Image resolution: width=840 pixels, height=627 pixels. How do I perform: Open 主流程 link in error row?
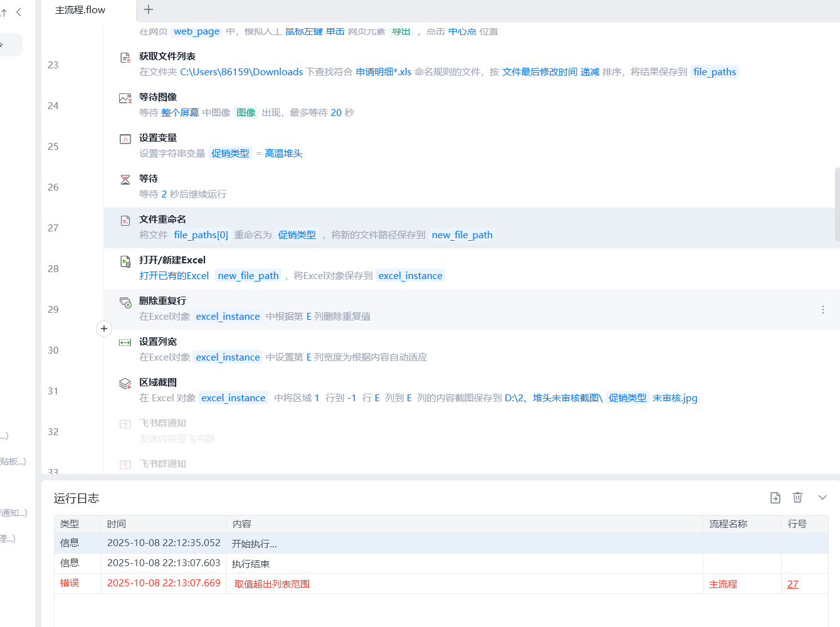[x=723, y=584]
